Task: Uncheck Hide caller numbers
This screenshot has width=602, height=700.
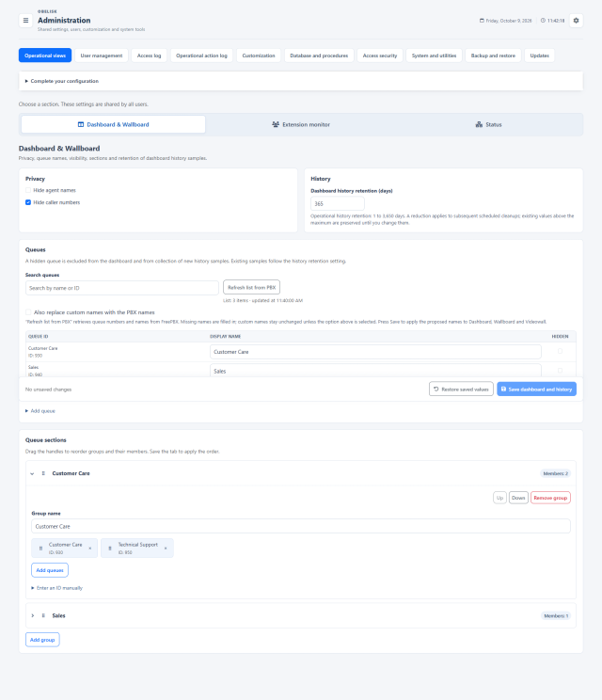Action: coord(28,202)
